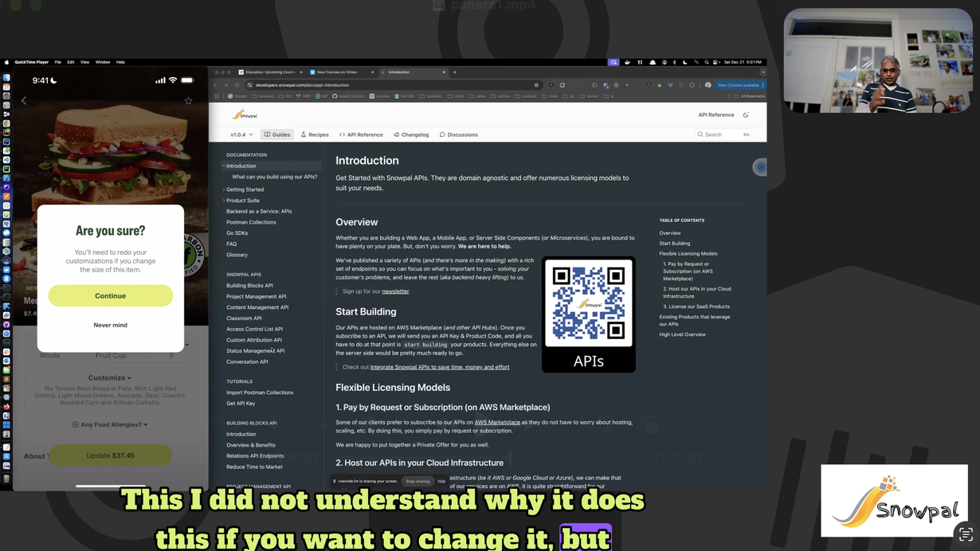
Task: Open the master_project GitHub bookmark
Action: tap(348, 96)
